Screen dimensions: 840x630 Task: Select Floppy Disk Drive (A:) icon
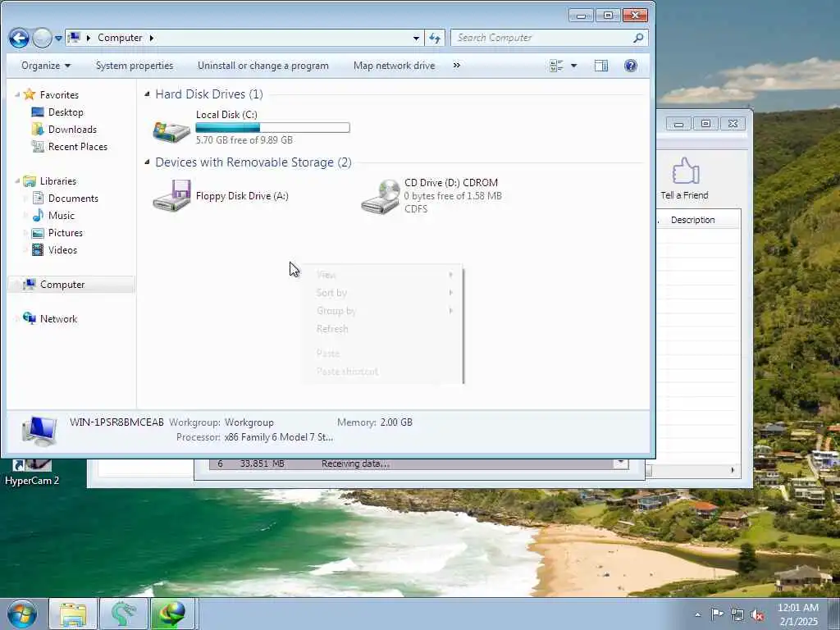(x=171, y=196)
